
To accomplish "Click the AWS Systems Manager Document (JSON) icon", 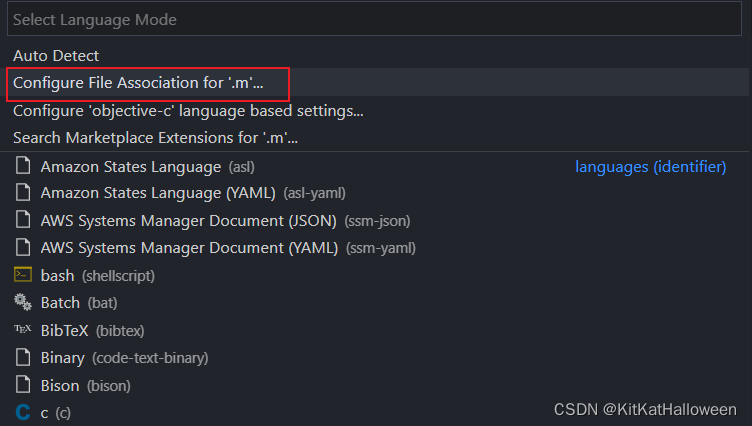I will pos(23,219).
